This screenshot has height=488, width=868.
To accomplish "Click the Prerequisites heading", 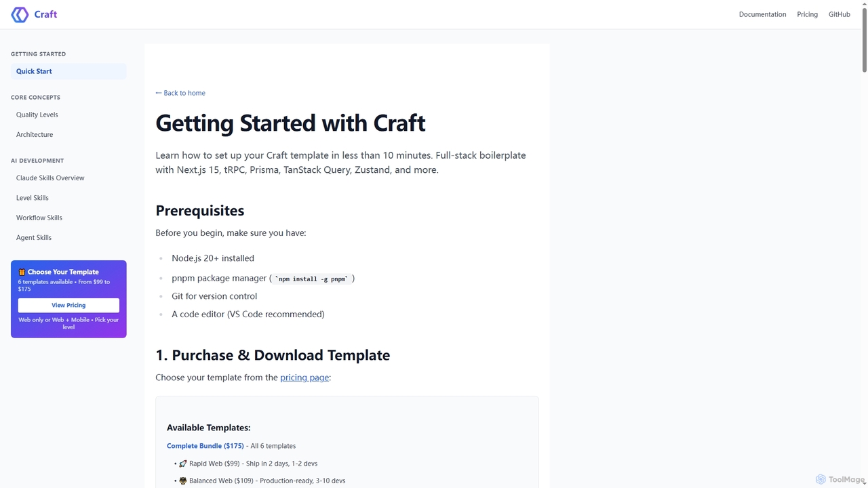I will pos(200,211).
